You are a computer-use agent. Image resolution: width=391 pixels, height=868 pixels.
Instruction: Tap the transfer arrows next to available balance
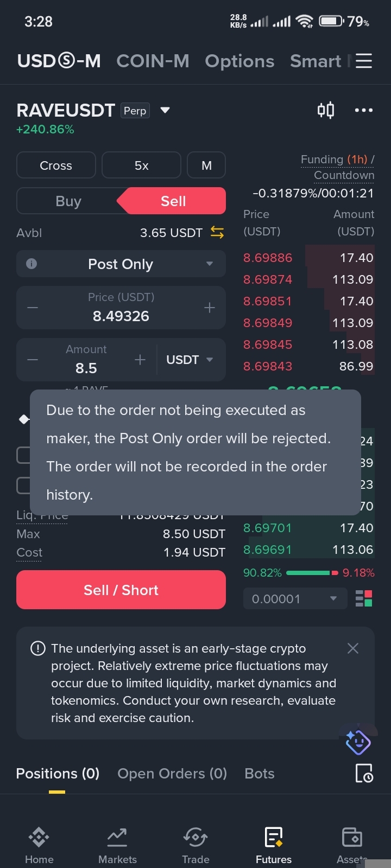pos(217,233)
